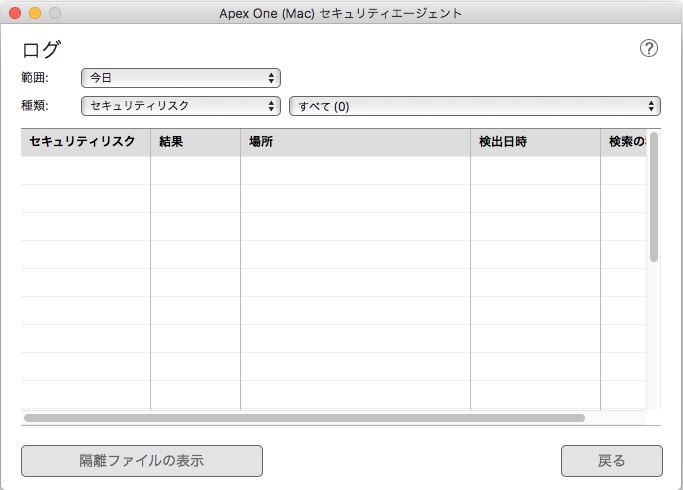Click the ログ heading
The height and width of the screenshot is (490, 683).
41,50
